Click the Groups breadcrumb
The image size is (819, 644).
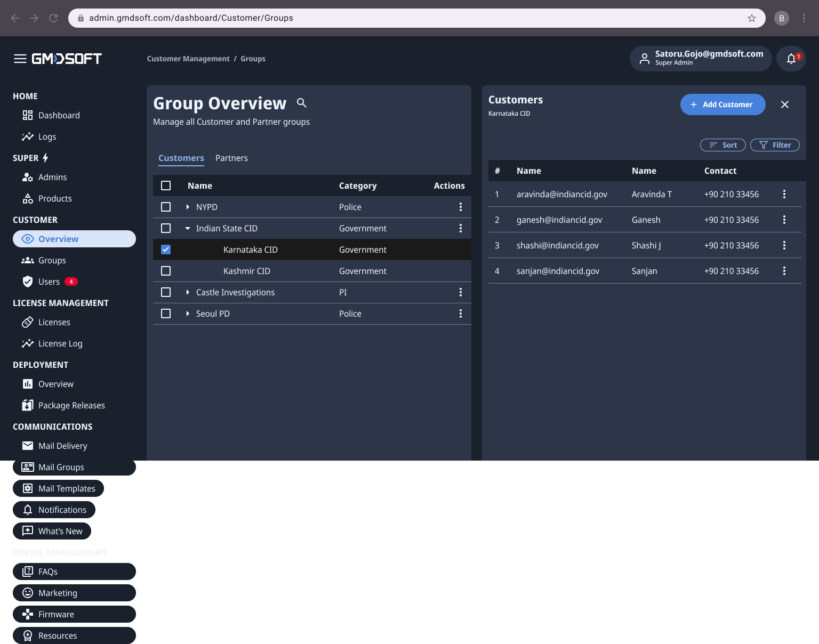pyautogui.click(x=253, y=59)
